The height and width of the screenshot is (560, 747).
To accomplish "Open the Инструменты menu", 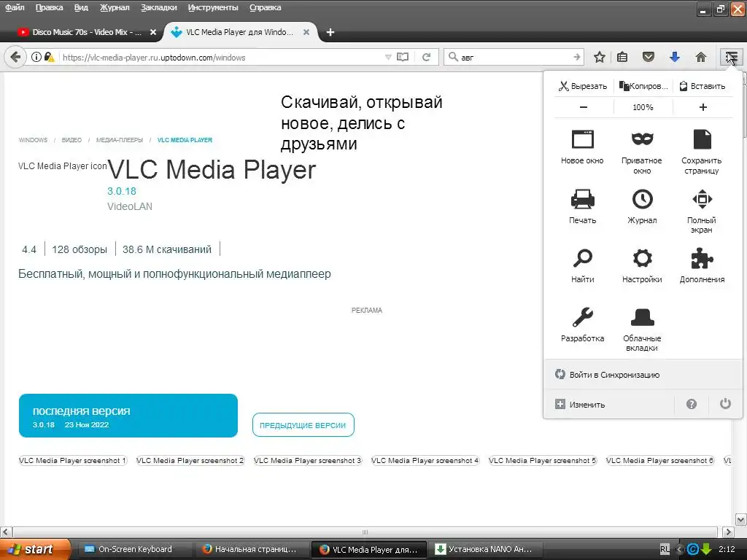I will click(x=213, y=7).
